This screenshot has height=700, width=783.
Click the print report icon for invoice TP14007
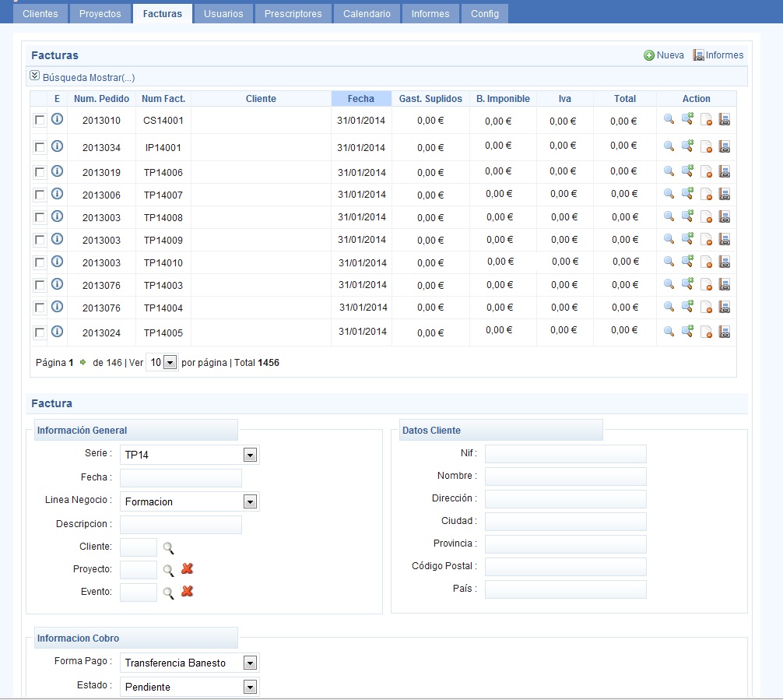click(x=725, y=194)
